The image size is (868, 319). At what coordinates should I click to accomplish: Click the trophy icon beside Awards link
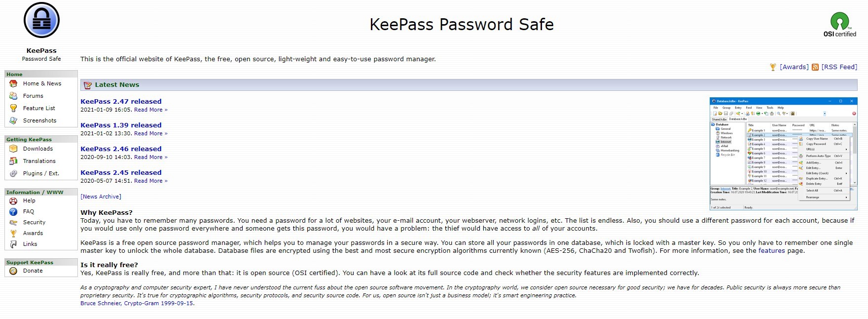pos(773,67)
